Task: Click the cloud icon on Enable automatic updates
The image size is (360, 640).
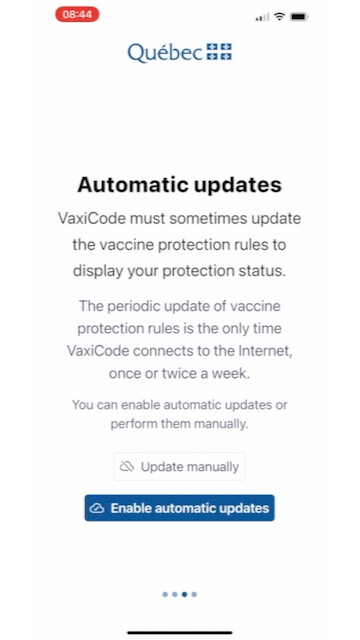Action: 97,508
